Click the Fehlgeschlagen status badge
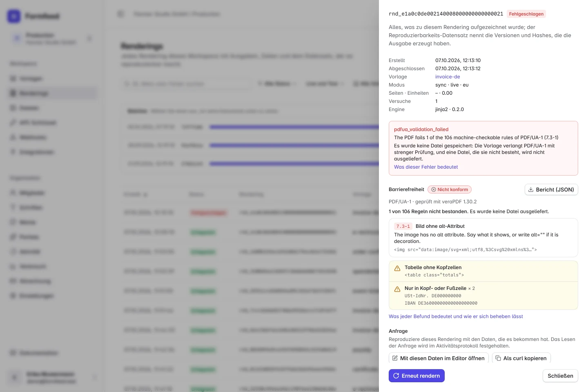This screenshot has width=588, height=392. point(526,14)
